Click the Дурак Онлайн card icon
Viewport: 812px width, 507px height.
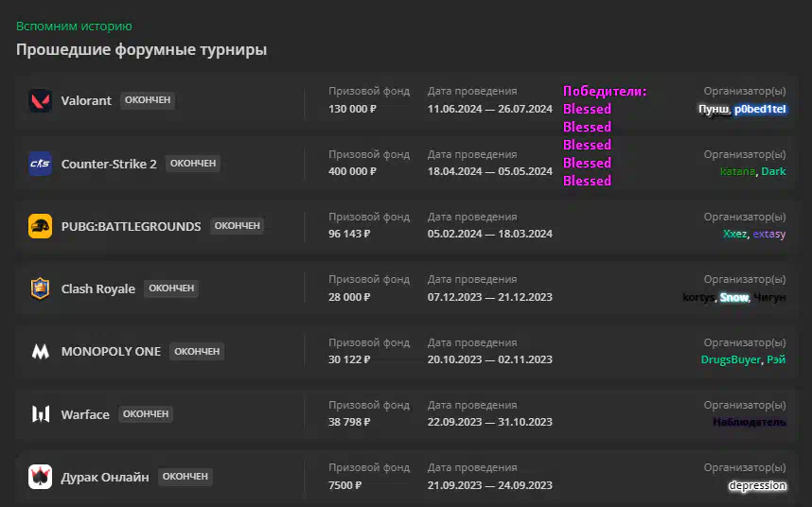point(40,477)
